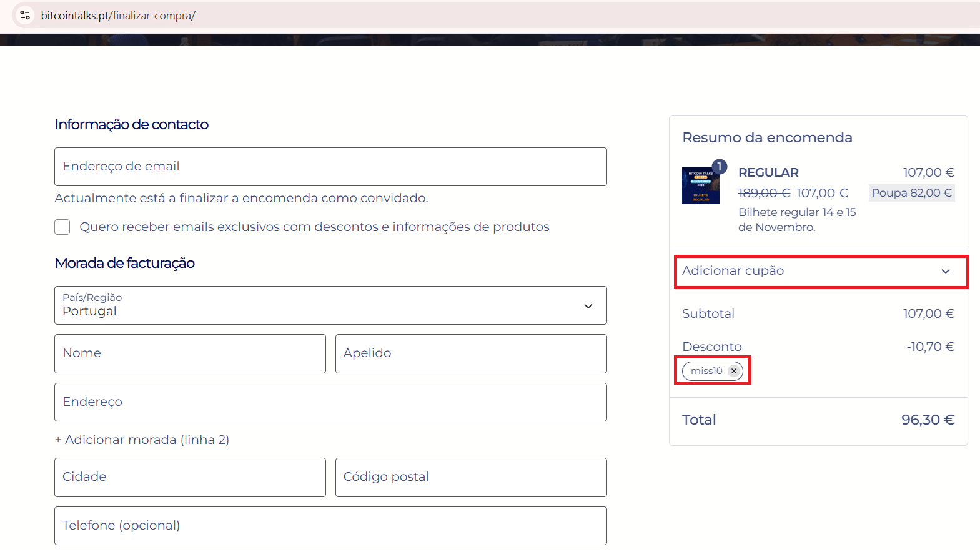Click the Total amount 96,30 €
This screenshot has height=552, width=980.
[928, 420]
